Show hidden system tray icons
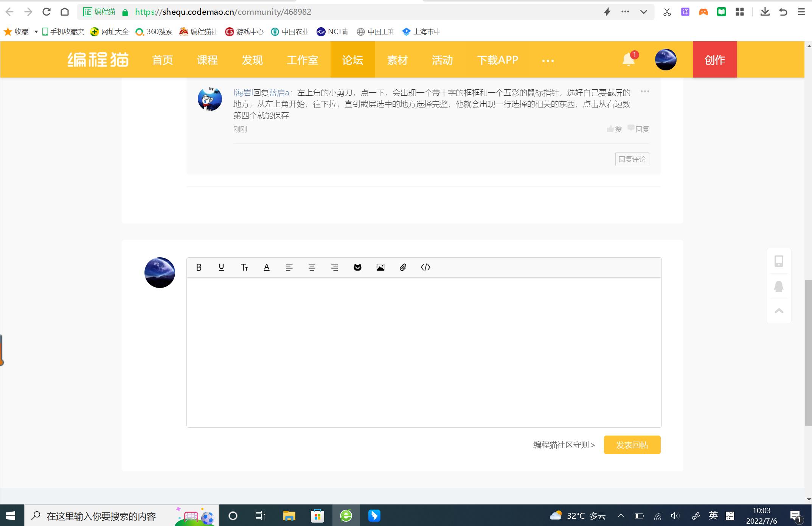Viewport: 812px width, 526px height. pos(621,515)
